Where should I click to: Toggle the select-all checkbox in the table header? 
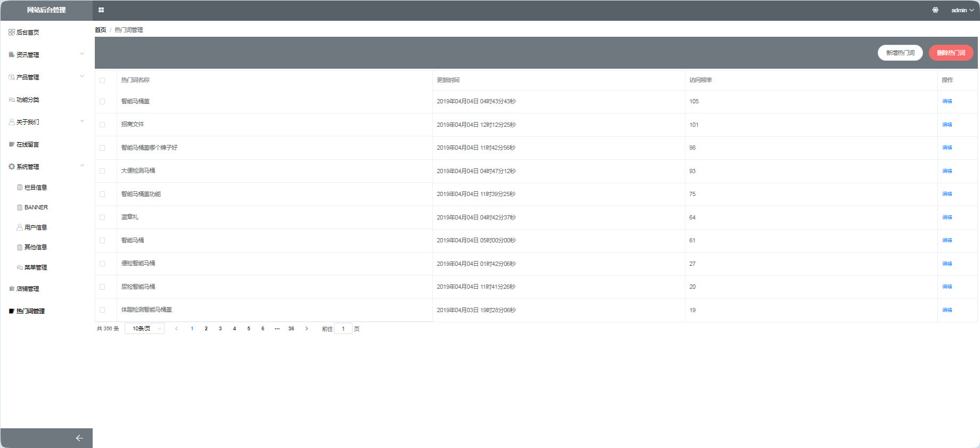pos(102,80)
